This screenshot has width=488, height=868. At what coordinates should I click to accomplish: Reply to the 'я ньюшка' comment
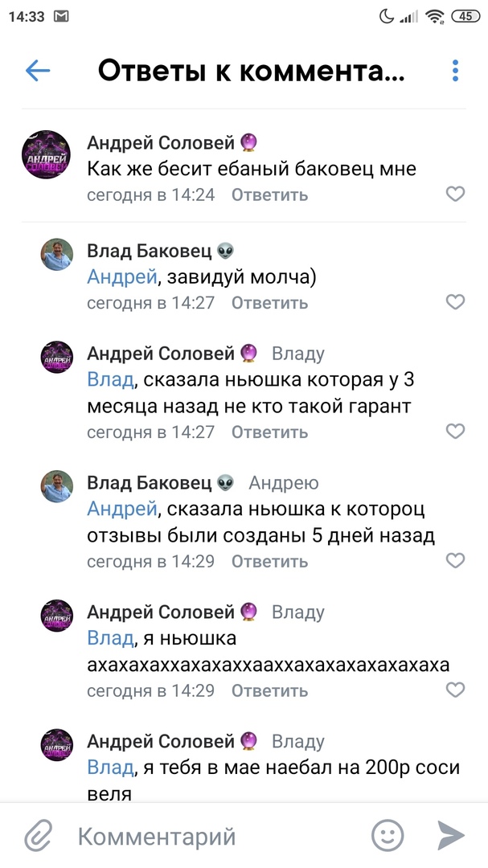click(269, 691)
